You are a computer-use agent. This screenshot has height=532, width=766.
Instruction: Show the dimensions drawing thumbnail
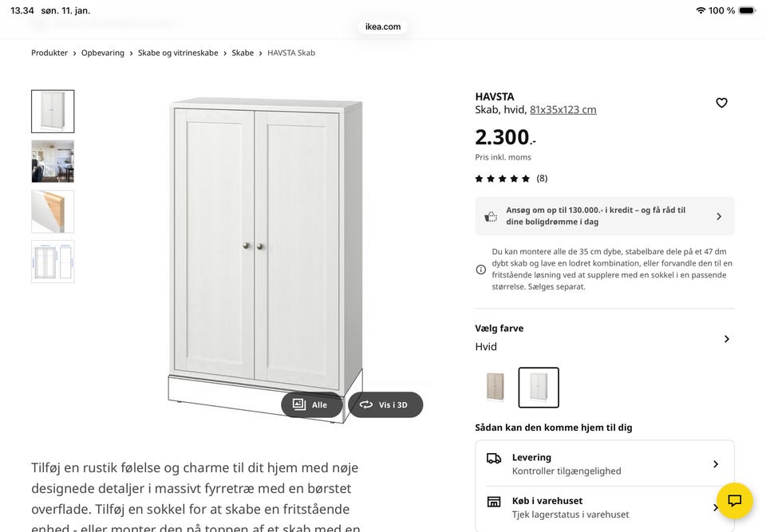coord(53,262)
